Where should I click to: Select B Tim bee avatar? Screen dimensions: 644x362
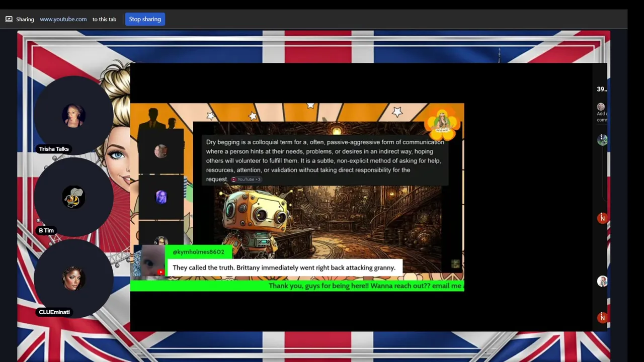73,198
